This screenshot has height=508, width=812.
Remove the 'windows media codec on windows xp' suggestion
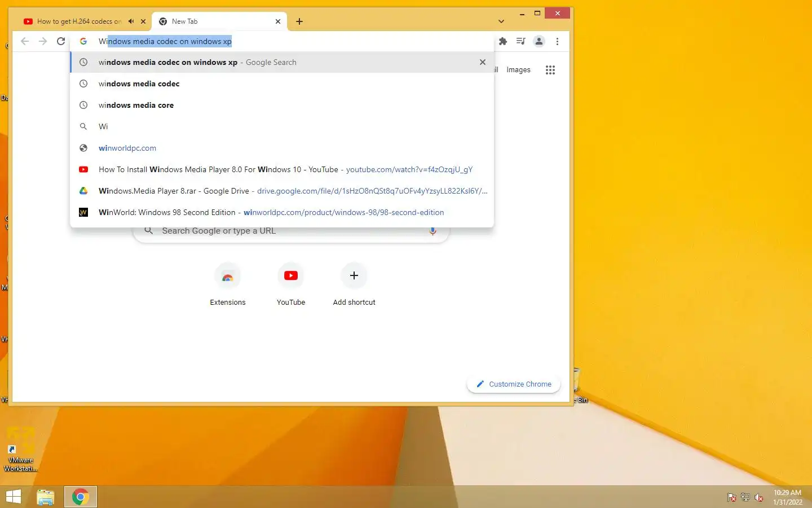tap(483, 62)
